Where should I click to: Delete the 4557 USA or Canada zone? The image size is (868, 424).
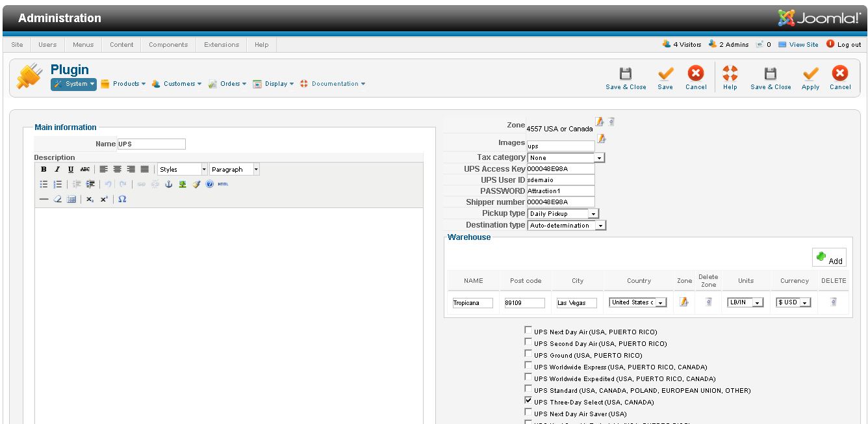pyautogui.click(x=611, y=122)
